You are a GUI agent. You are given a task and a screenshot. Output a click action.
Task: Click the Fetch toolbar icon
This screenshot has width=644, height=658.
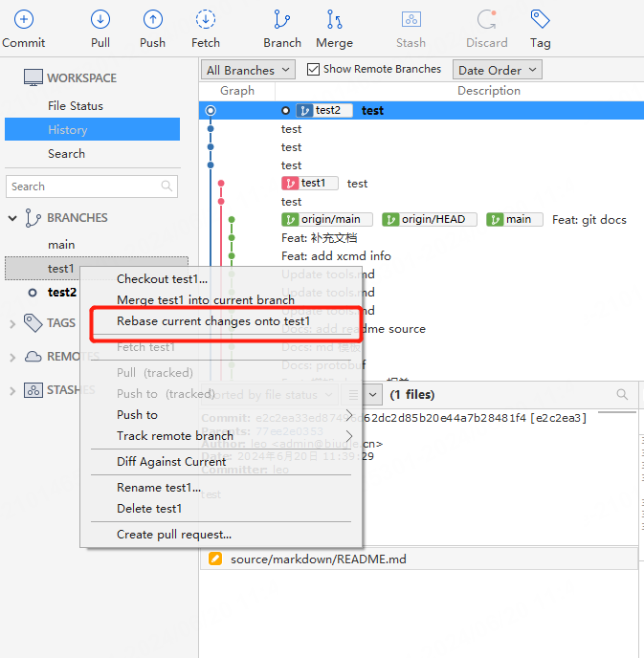[x=205, y=19]
